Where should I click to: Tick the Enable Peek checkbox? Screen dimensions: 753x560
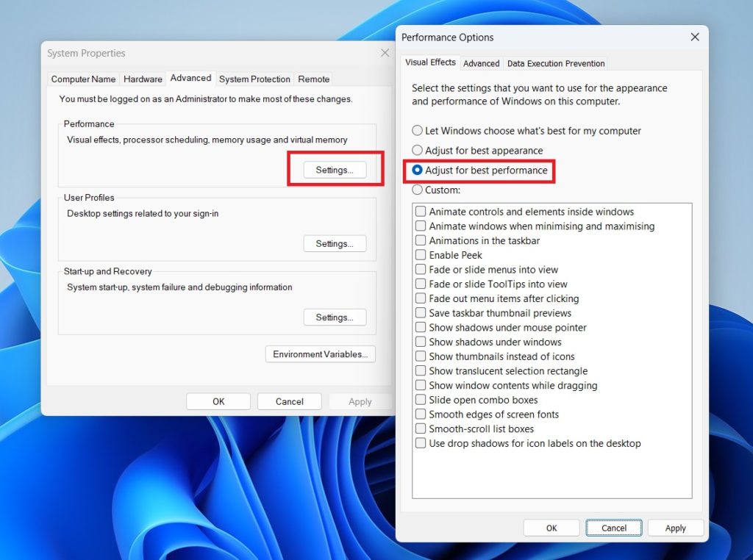click(421, 254)
